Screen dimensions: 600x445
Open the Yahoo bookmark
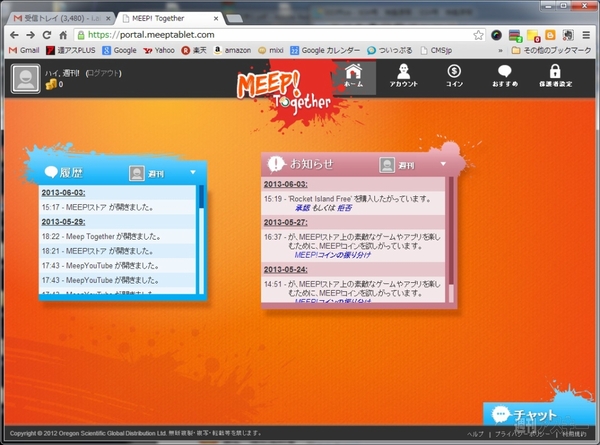[x=159, y=50]
